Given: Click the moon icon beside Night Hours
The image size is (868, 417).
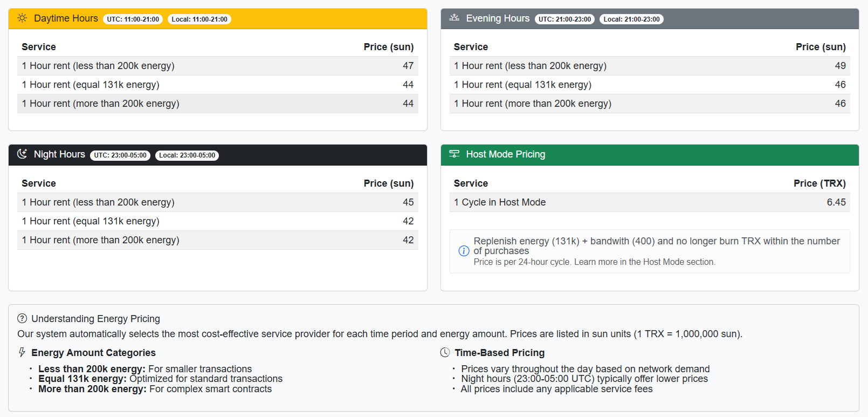Looking at the screenshot, I should pos(22,154).
